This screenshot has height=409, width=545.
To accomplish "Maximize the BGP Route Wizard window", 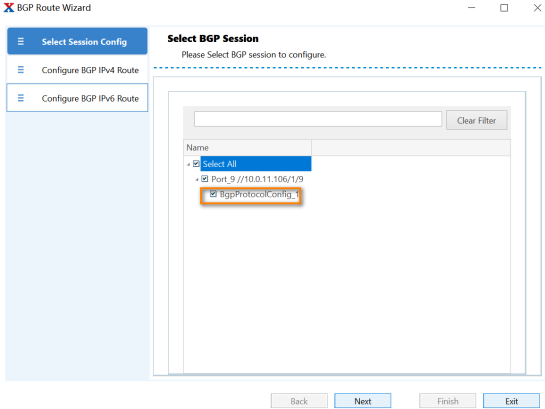I will tap(504, 8).
